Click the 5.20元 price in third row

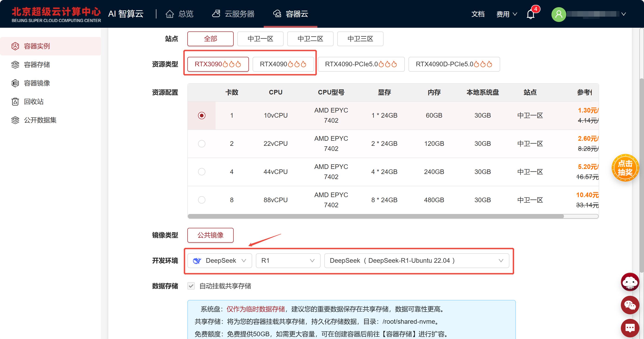pyautogui.click(x=588, y=167)
